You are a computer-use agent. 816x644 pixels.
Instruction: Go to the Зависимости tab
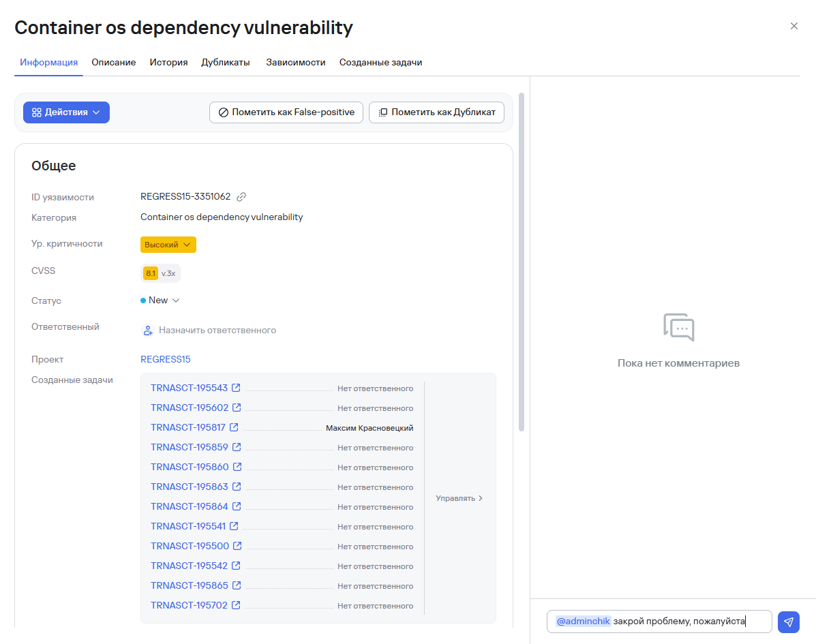coord(296,63)
